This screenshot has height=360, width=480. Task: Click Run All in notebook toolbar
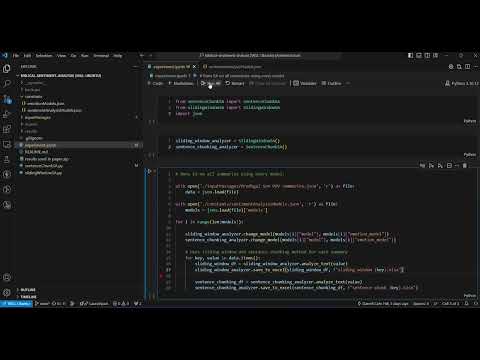point(210,83)
